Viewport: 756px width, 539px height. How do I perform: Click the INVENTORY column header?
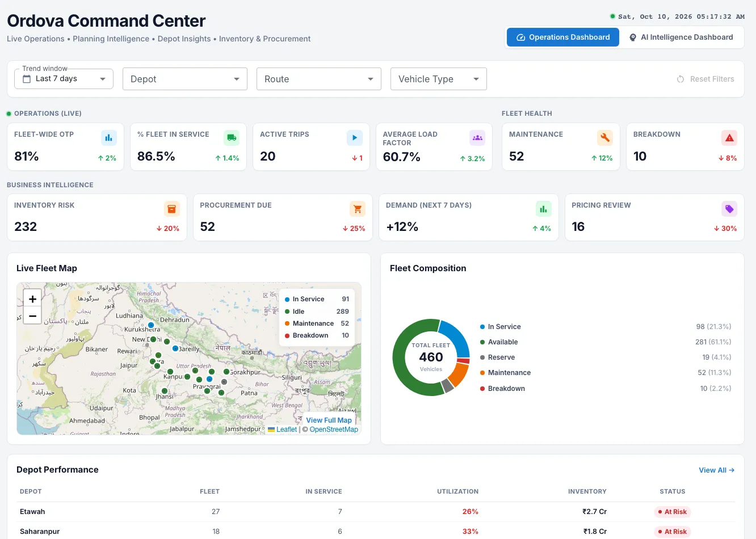587,491
